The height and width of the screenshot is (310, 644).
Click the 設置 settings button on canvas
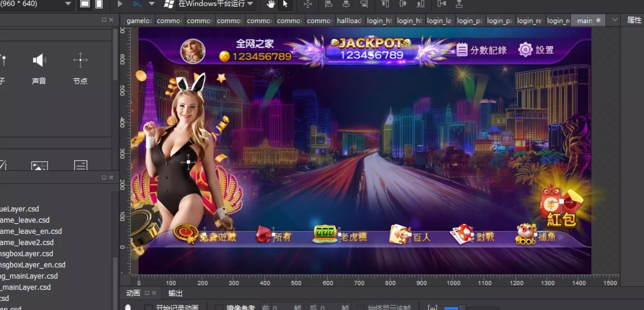point(536,50)
